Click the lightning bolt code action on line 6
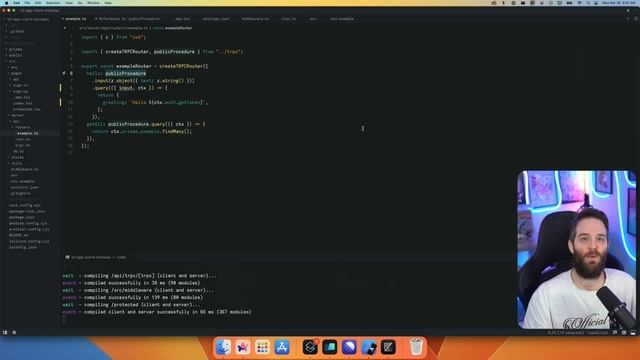This screenshot has width=640, height=360. [x=64, y=73]
